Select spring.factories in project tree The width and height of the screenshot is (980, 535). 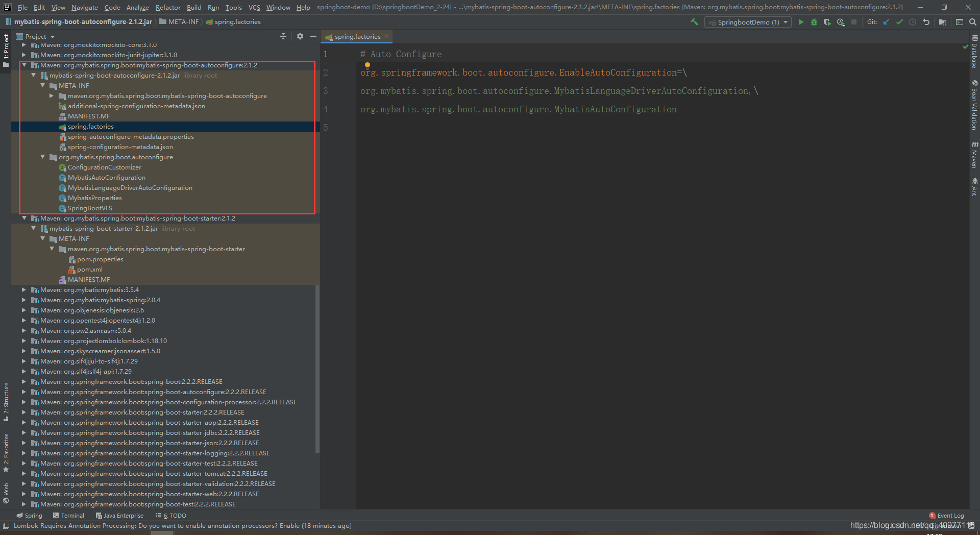click(x=91, y=126)
